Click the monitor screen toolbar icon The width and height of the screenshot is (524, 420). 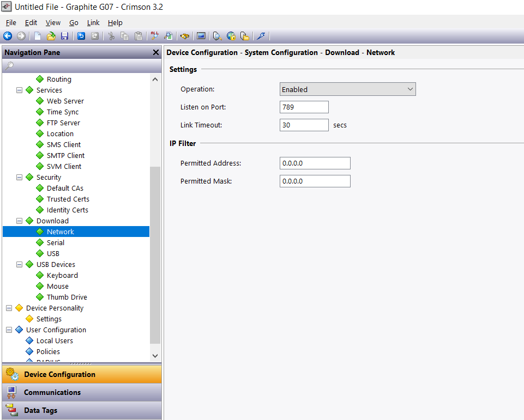(201, 36)
